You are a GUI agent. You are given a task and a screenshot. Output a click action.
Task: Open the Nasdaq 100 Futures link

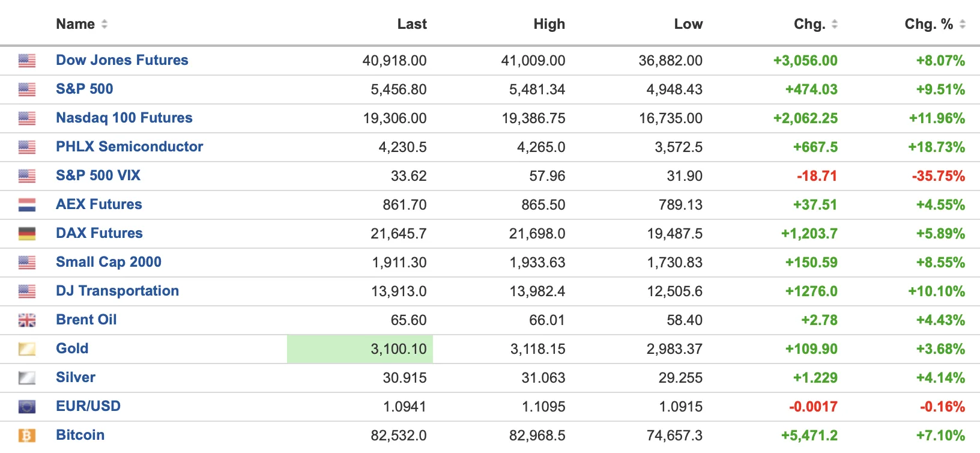[124, 118]
